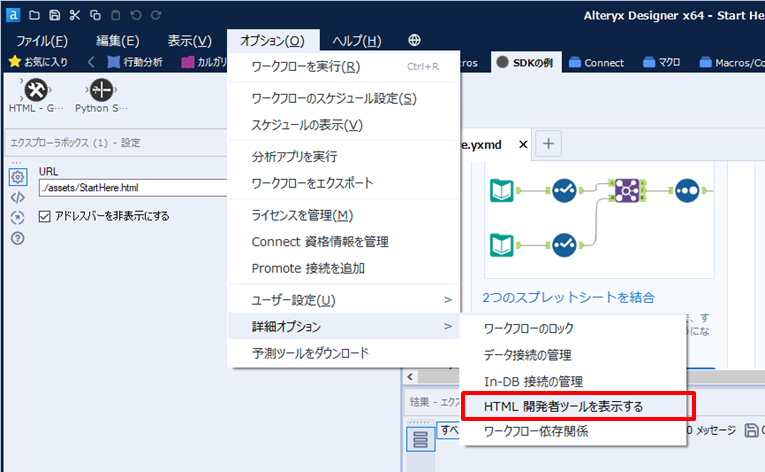Image resolution: width=765 pixels, height=472 pixels.
Task: Click the redo arrow icon
Action: [156, 15]
